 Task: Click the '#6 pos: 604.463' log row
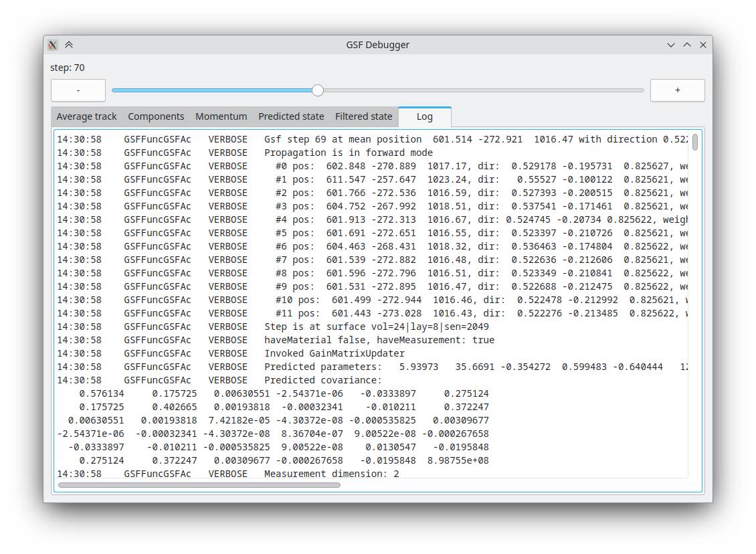(x=372, y=246)
